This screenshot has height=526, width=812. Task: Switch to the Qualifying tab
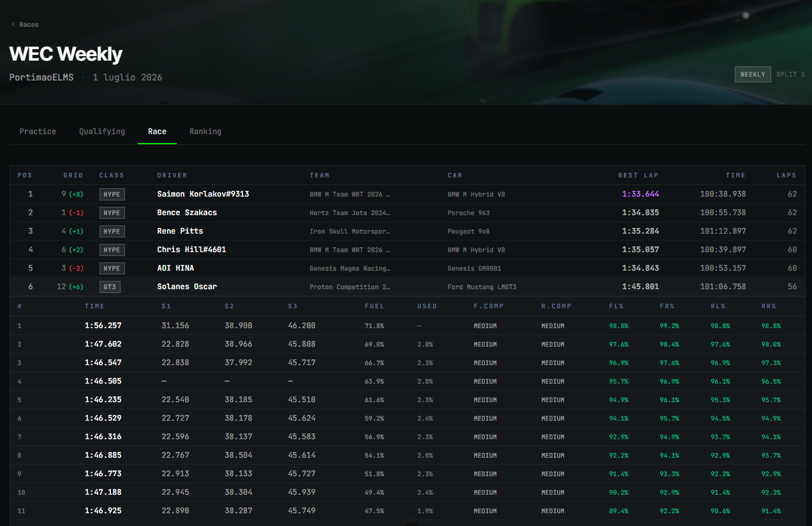(x=102, y=131)
